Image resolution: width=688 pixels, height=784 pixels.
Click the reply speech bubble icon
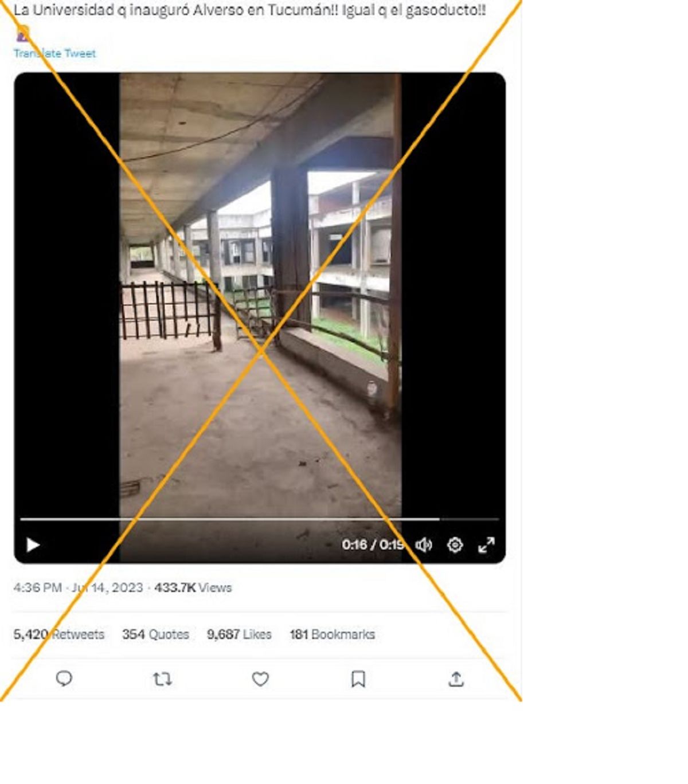point(64,679)
